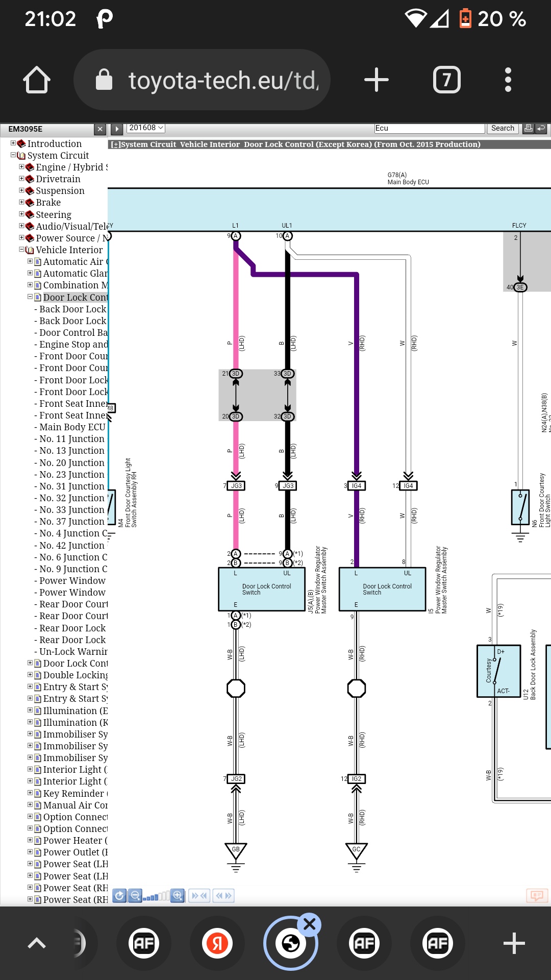551x980 pixels.
Task: Open the tab switcher showing 7 tabs
Action: pyautogui.click(x=447, y=80)
